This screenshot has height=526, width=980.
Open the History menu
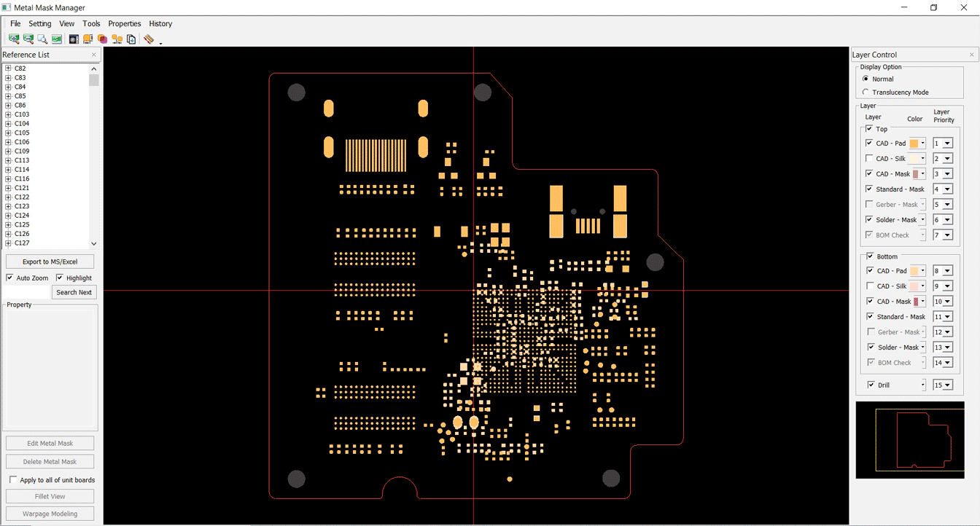point(160,23)
